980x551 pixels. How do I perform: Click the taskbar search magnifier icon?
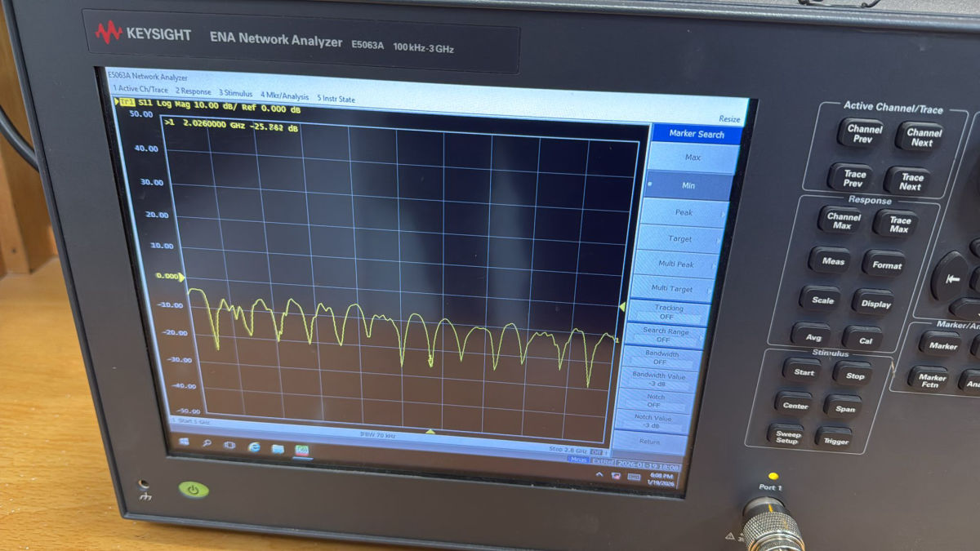click(207, 443)
